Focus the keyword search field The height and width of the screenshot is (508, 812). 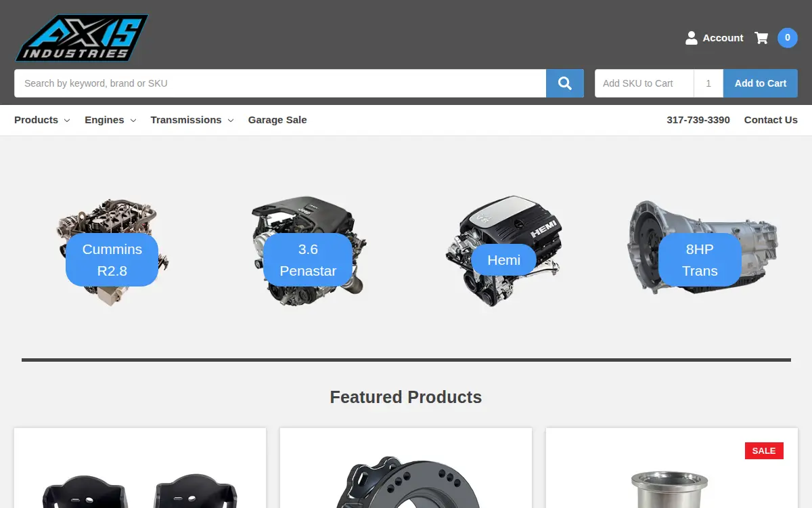280,83
